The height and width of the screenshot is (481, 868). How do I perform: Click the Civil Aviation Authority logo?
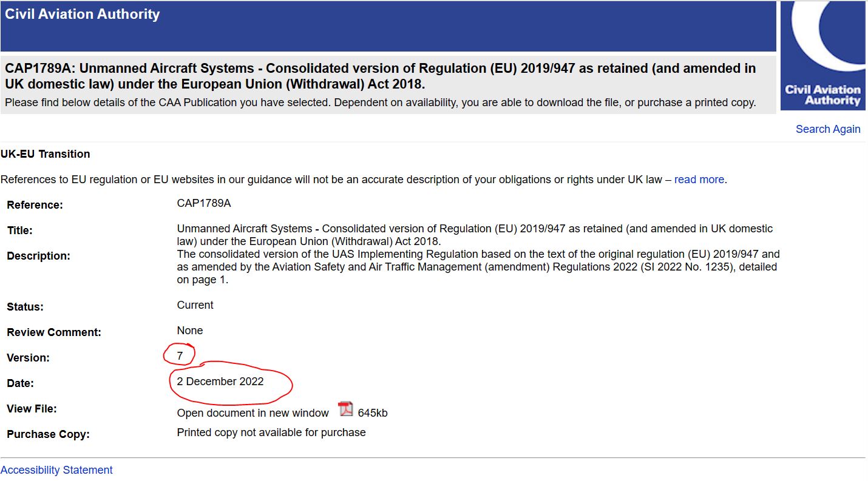click(823, 56)
